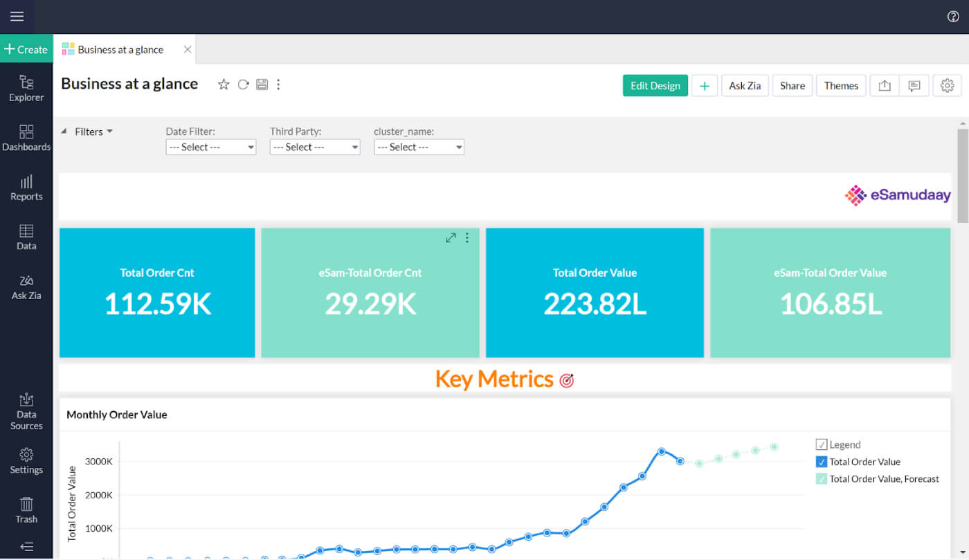The image size is (969, 560).
Task: Open the Reports section
Action: point(26,188)
